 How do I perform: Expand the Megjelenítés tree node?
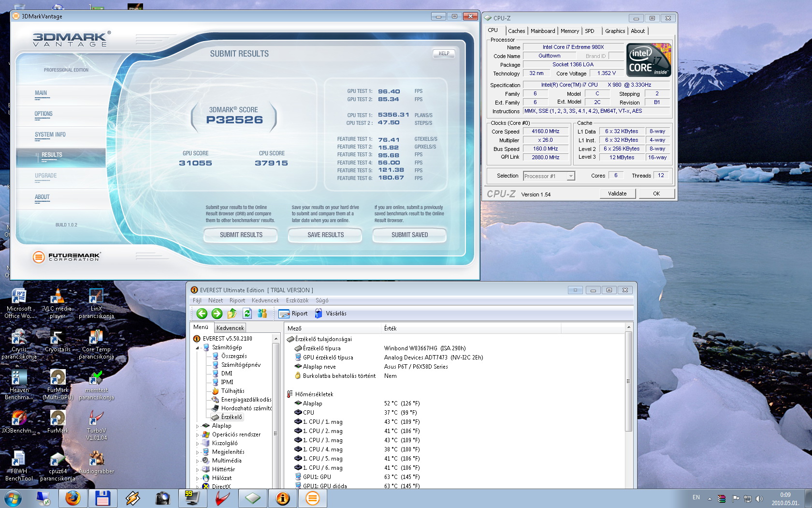(x=198, y=452)
